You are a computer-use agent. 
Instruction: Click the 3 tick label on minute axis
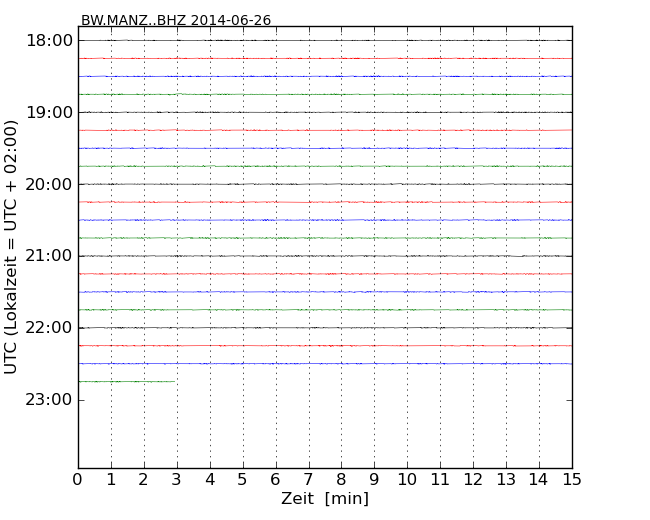pyautogui.click(x=177, y=479)
